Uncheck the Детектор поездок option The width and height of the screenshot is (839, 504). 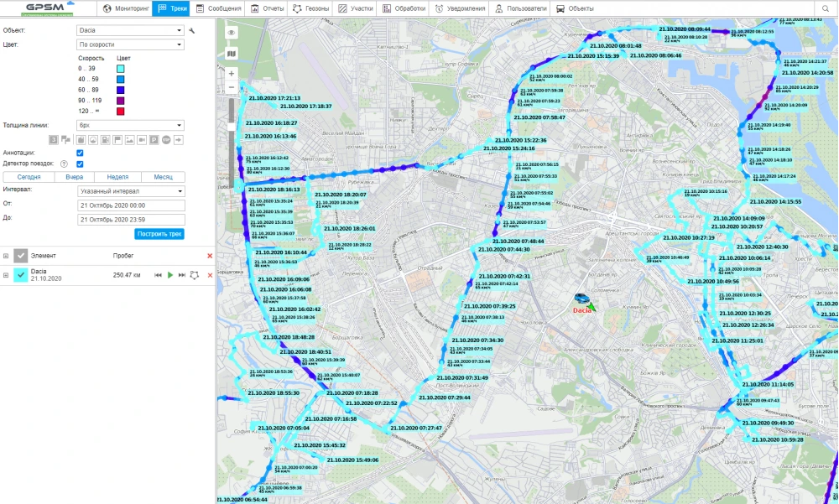point(80,164)
